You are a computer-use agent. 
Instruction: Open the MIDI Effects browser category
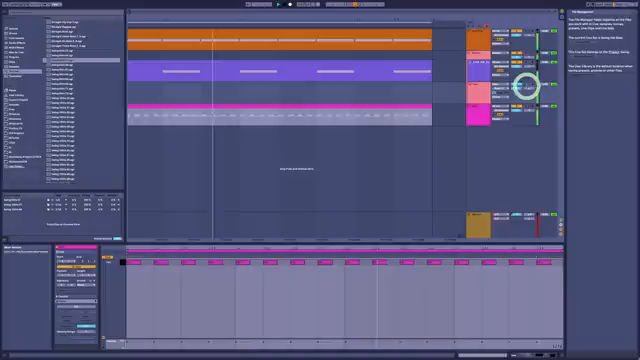(x=16, y=48)
